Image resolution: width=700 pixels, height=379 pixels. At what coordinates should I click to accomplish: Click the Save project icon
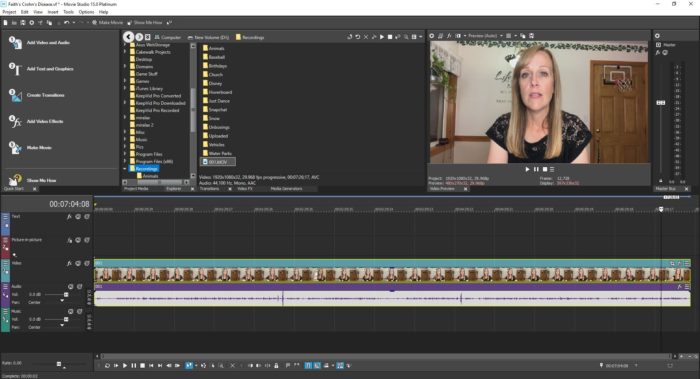(22, 22)
